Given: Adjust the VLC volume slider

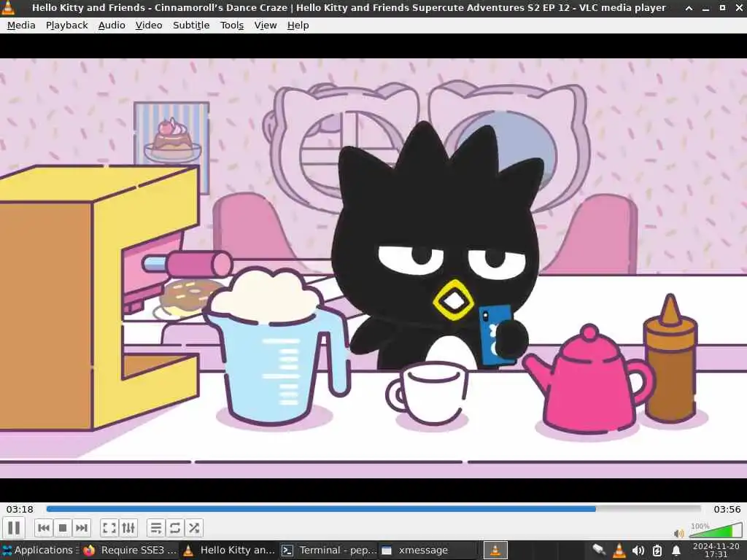Looking at the screenshot, I should click(x=716, y=529).
